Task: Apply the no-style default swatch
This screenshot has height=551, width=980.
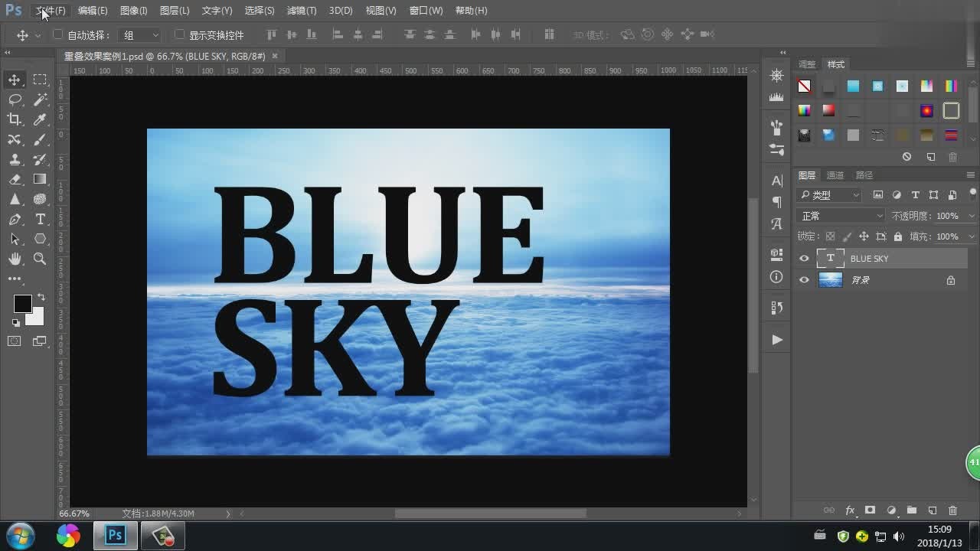Action: point(804,86)
